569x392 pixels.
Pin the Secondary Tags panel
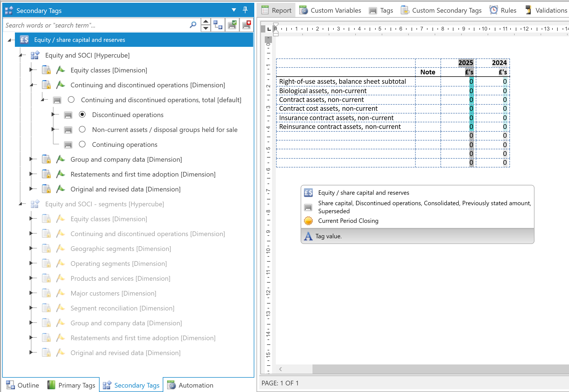pos(245,10)
